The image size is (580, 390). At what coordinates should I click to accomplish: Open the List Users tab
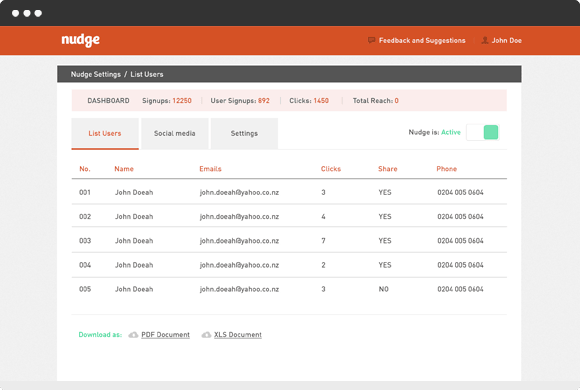[x=105, y=134]
